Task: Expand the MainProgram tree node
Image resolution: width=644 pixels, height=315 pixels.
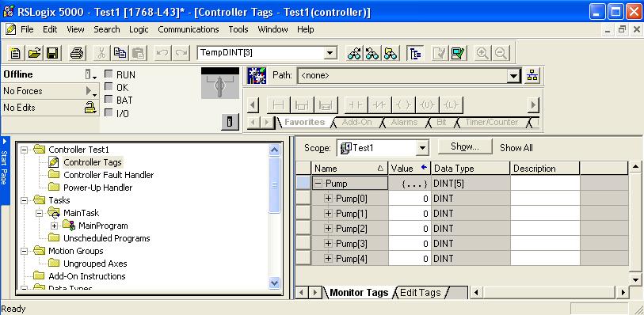Action: [x=54, y=226]
